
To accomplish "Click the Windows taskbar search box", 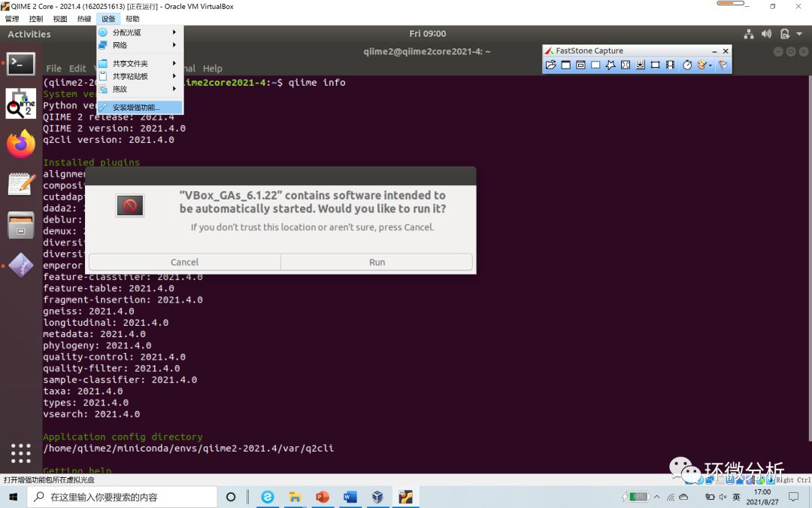I will [122, 497].
